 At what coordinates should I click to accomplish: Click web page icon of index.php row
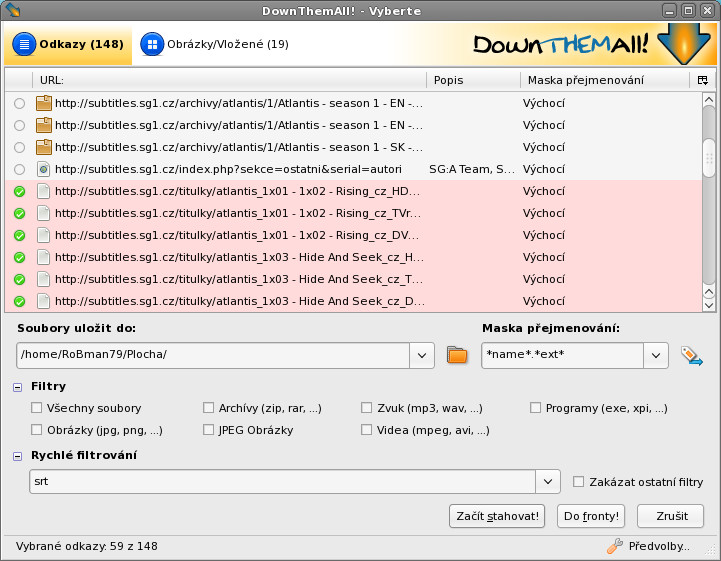click(x=43, y=169)
